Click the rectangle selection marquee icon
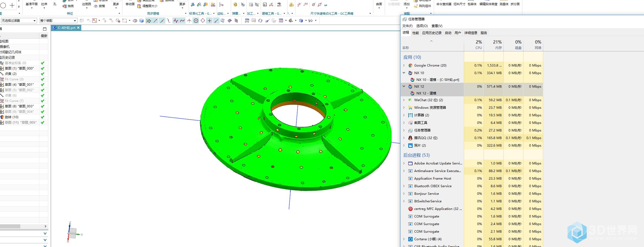The height and width of the screenshot is (247, 644). [x=125, y=21]
